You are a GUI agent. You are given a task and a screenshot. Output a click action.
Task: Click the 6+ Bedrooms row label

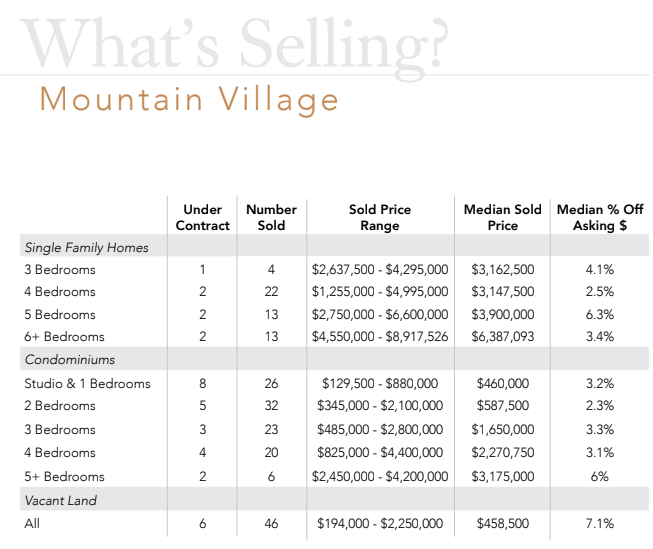[x=64, y=336]
